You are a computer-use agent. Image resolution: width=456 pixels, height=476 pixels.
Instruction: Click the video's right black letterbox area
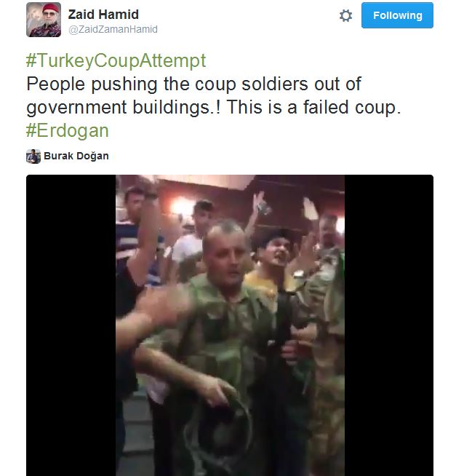[388, 325]
